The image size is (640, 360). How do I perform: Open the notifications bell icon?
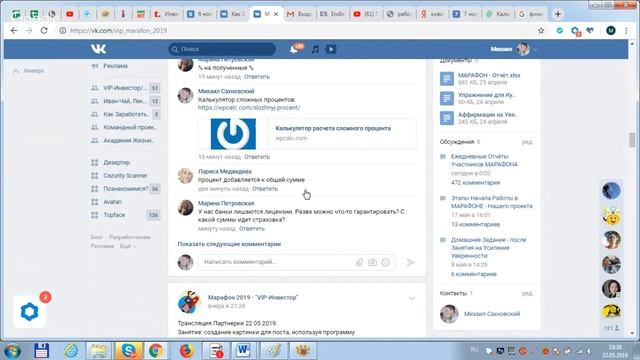294,49
